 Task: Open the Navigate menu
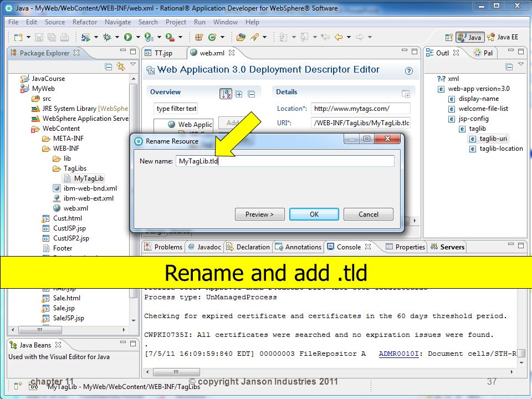point(117,22)
